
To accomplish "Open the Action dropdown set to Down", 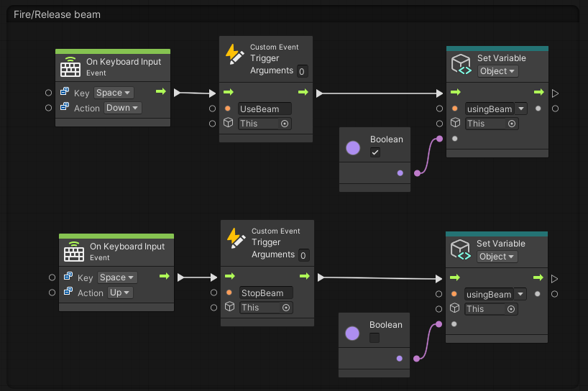I will tap(123, 108).
